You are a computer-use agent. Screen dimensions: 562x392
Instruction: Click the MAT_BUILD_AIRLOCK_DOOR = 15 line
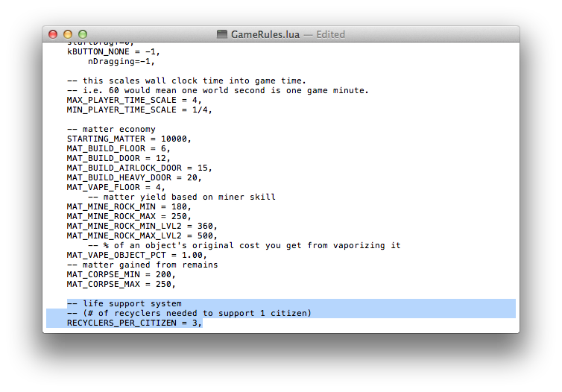[139, 168]
